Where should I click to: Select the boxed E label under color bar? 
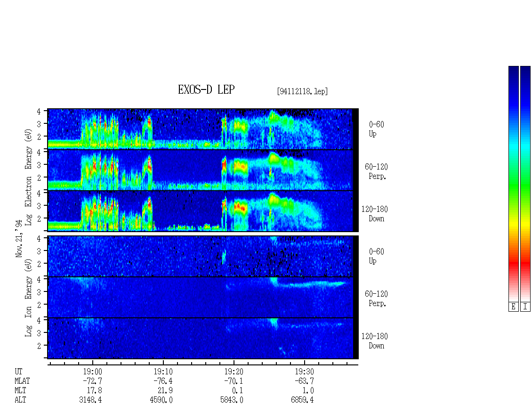513,307
